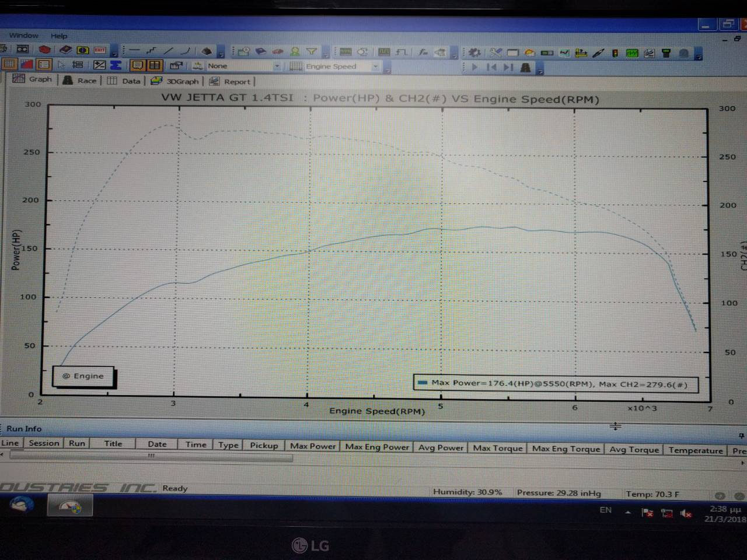Viewport: 747px width, 560px height.
Task: Click the red EXIT toolbar icon
Action: [100, 50]
